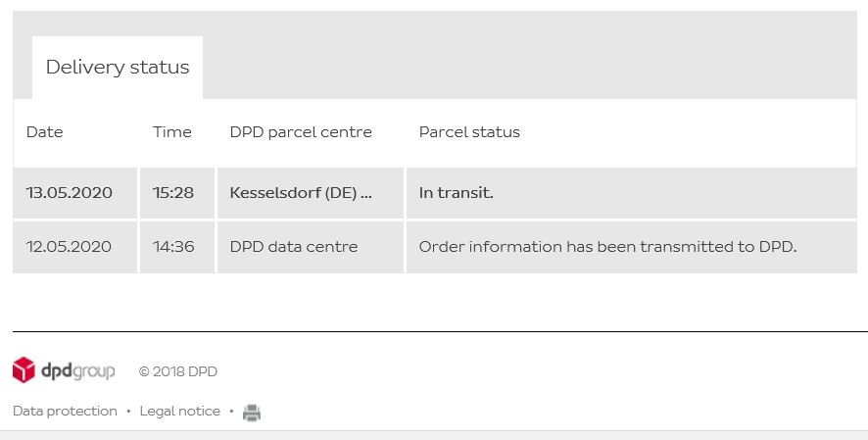Click the dpdgroup wordmark text
Viewport: 868px width, 440px height.
pyautogui.click(x=77, y=370)
